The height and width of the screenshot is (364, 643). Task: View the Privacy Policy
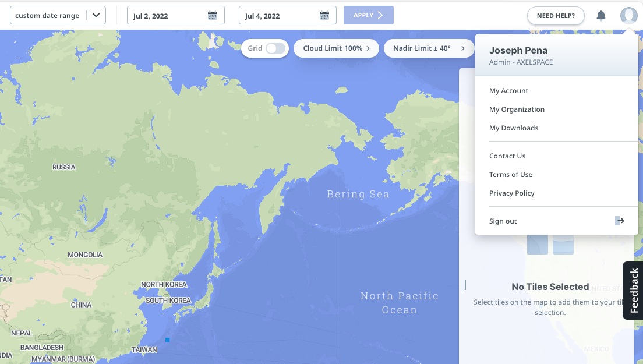[x=511, y=193]
